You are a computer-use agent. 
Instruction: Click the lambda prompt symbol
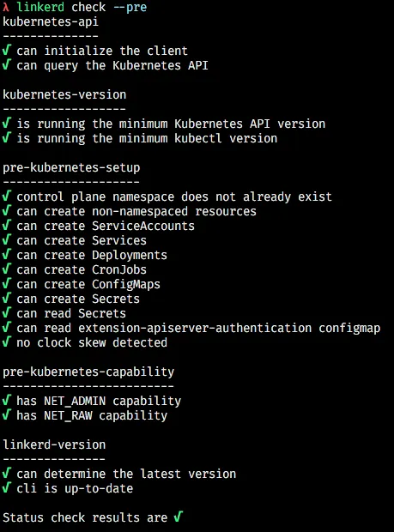[x=6, y=7]
